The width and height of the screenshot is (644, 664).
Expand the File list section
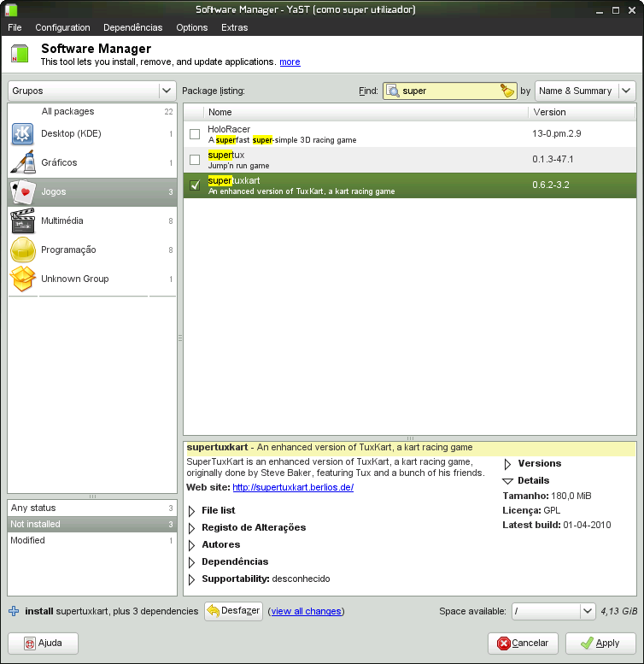pos(192,511)
